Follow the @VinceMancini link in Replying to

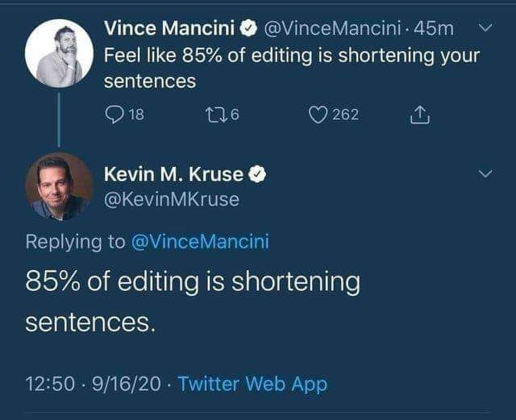coord(200,240)
